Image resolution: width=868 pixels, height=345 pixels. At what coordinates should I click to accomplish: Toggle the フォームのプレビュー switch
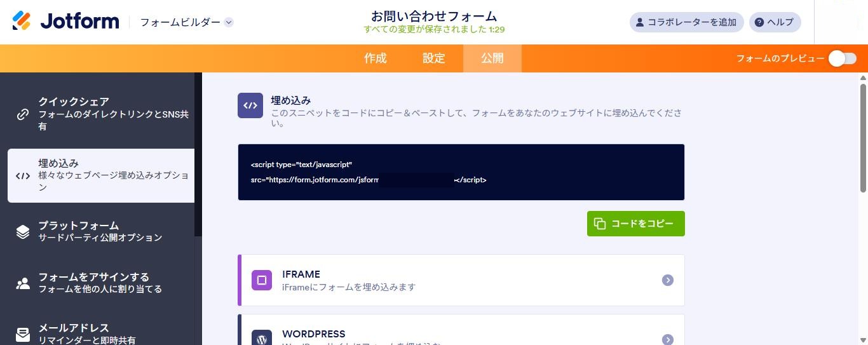point(843,58)
